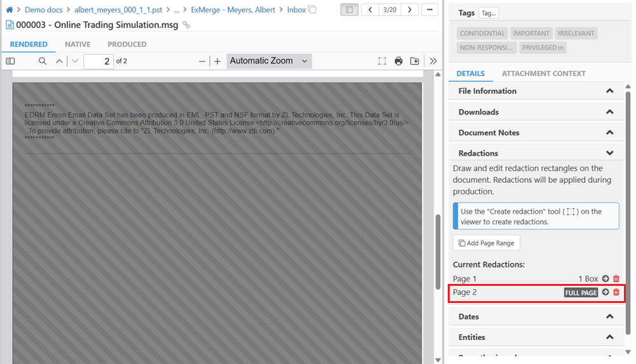
Task: Open albert_meyers_000_1_1.pst breadcrumb
Action: (118, 10)
